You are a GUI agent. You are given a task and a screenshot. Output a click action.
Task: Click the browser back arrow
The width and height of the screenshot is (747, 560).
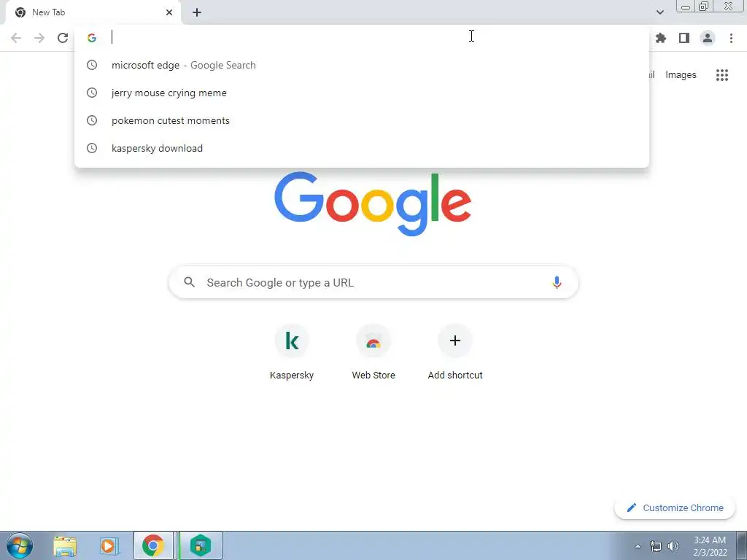coord(16,38)
